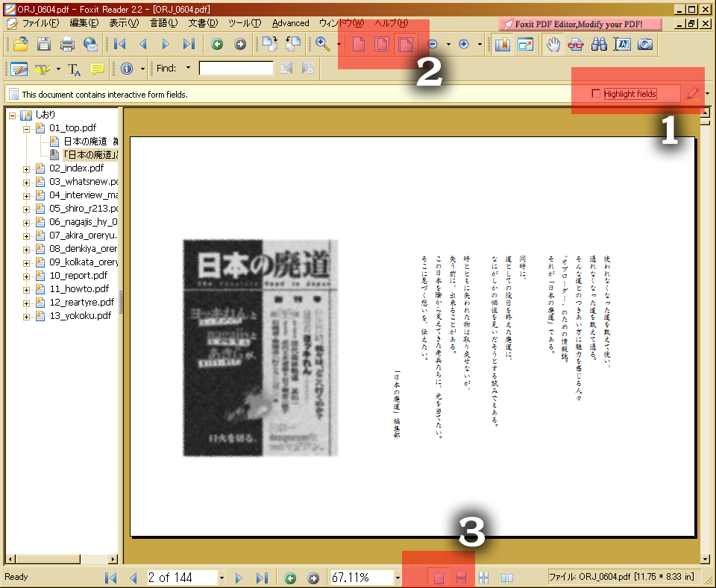716x588 pixels.
Task: Click the Email globe envelope icon
Action: tap(90, 44)
